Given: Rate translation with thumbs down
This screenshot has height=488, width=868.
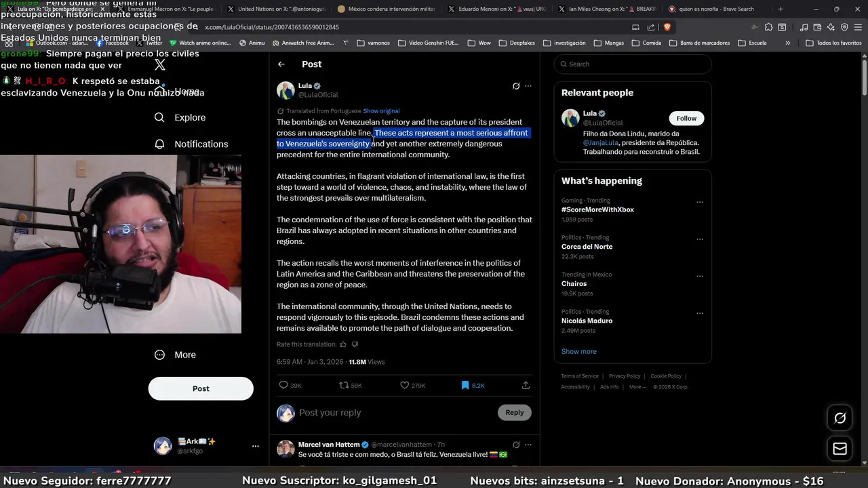Looking at the screenshot, I should click(355, 344).
